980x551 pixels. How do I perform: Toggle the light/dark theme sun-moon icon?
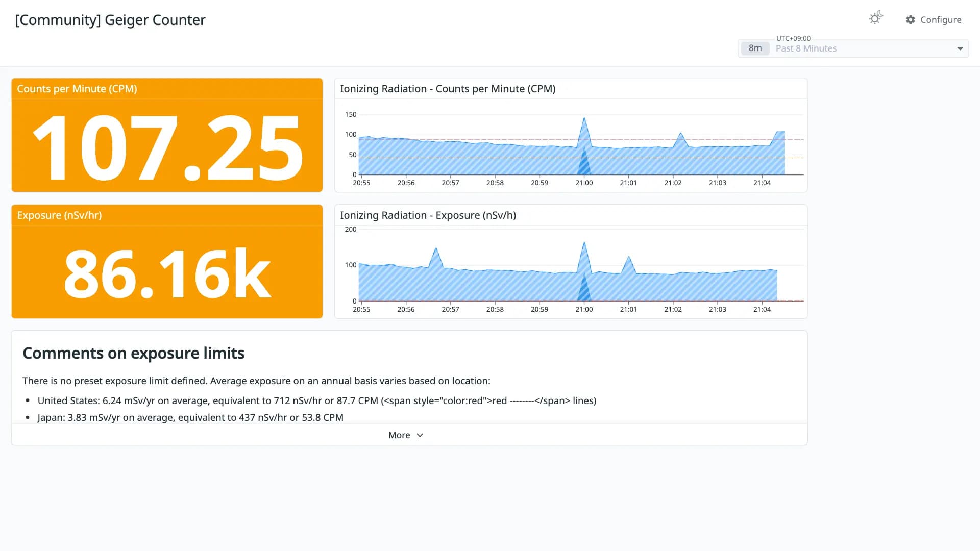pyautogui.click(x=876, y=18)
